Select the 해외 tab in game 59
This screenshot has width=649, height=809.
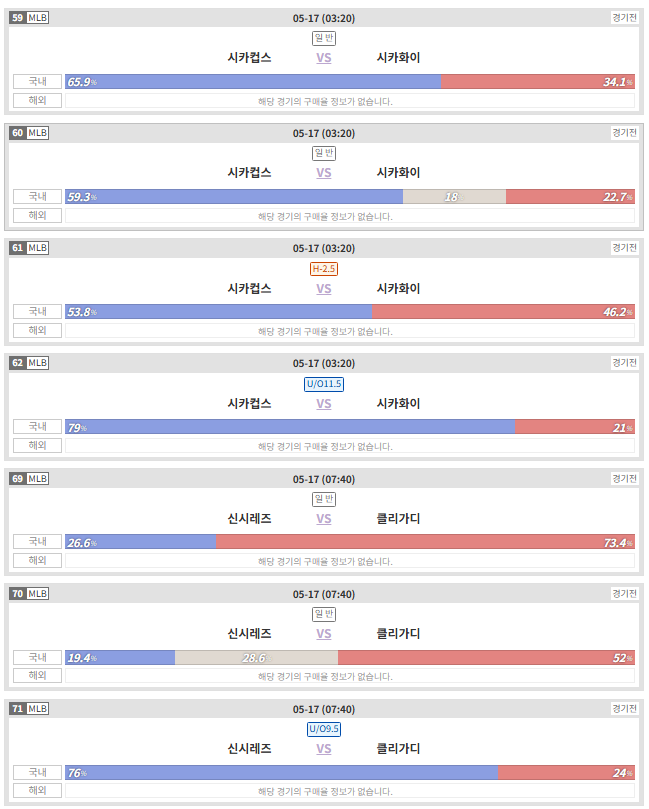[38, 101]
